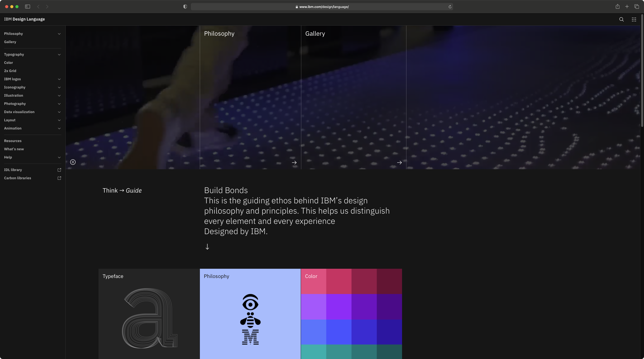Screen dimensions: 644x359
Task: Open Carbon libraries via external link icon
Action: [x=59, y=178]
